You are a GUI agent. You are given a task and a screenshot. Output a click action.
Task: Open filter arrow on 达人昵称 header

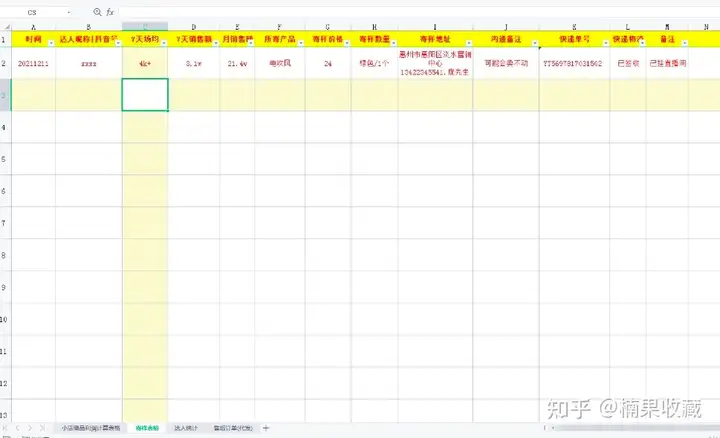(x=118, y=43)
